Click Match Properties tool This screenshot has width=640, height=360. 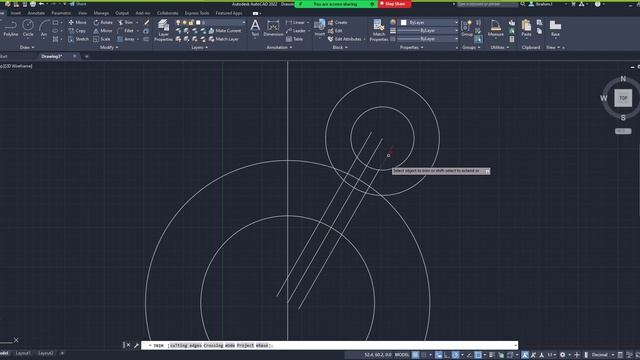coord(378,30)
